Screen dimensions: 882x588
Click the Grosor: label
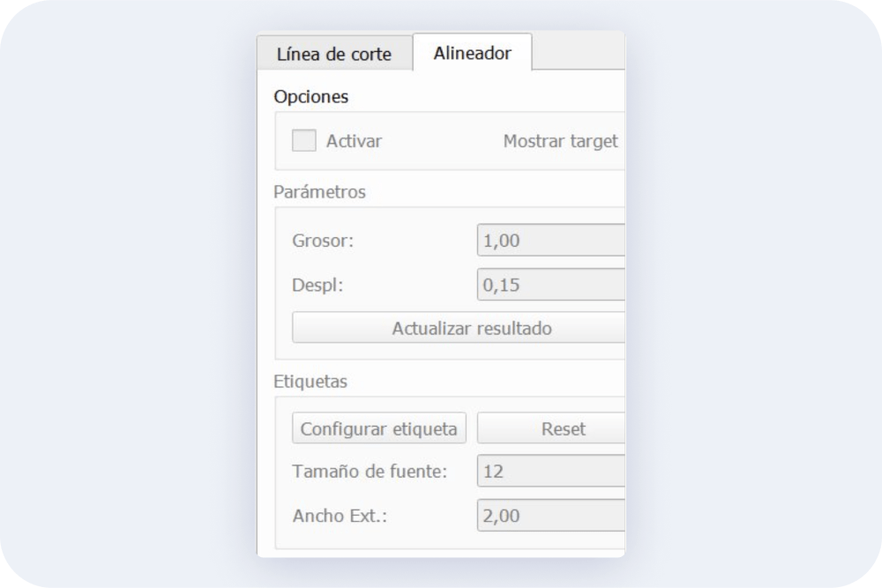coord(323,241)
